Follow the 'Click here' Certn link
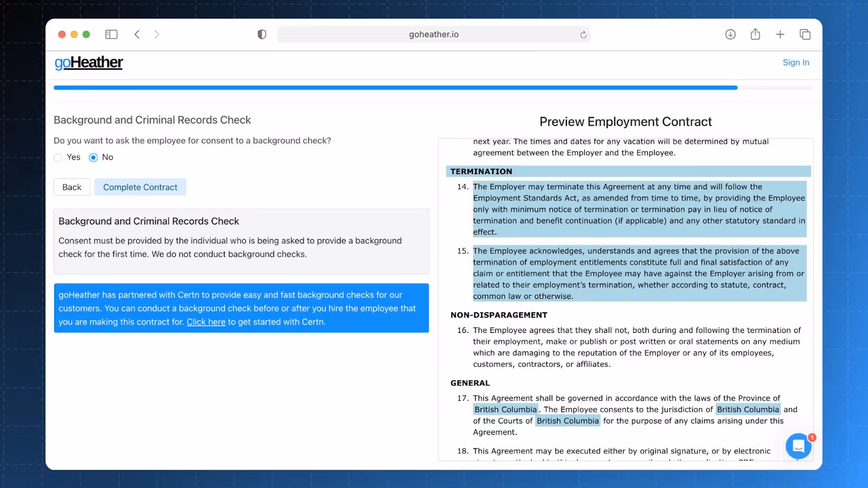Screen dimensions: 868x488 pos(206,322)
